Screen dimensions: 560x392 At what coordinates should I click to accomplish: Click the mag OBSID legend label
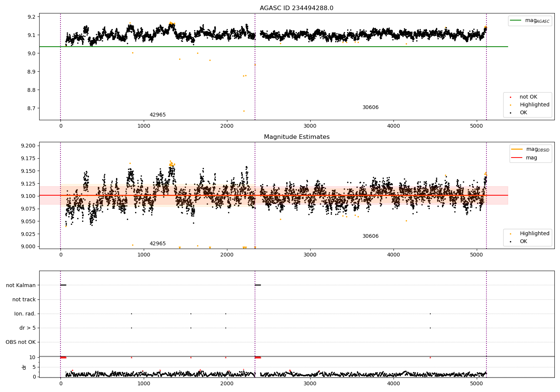pyautogui.click(x=538, y=150)
